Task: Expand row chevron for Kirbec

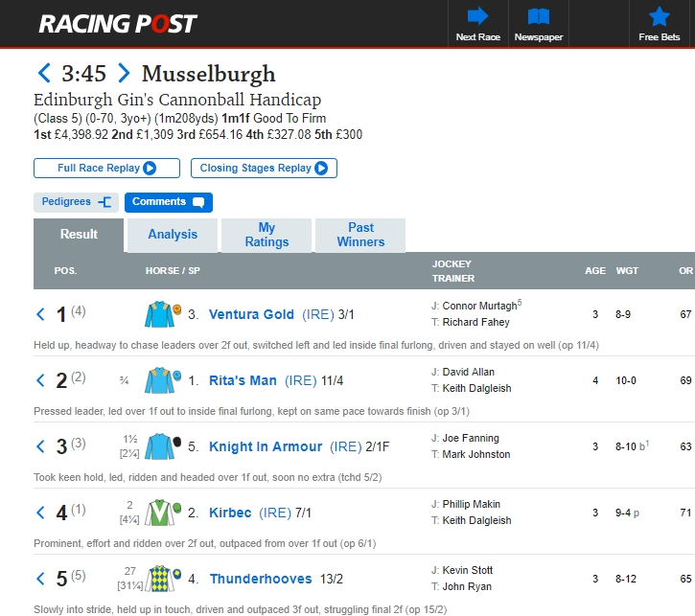Action: (40, 513)
